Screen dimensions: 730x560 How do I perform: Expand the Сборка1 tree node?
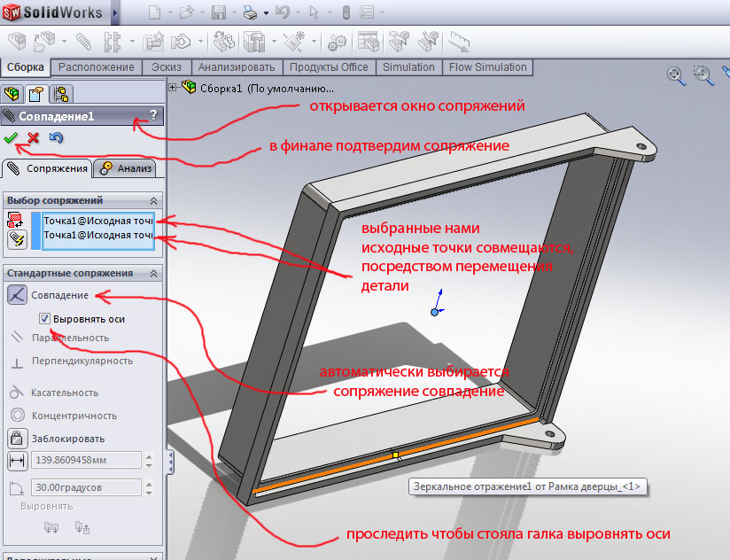(173, 87)
